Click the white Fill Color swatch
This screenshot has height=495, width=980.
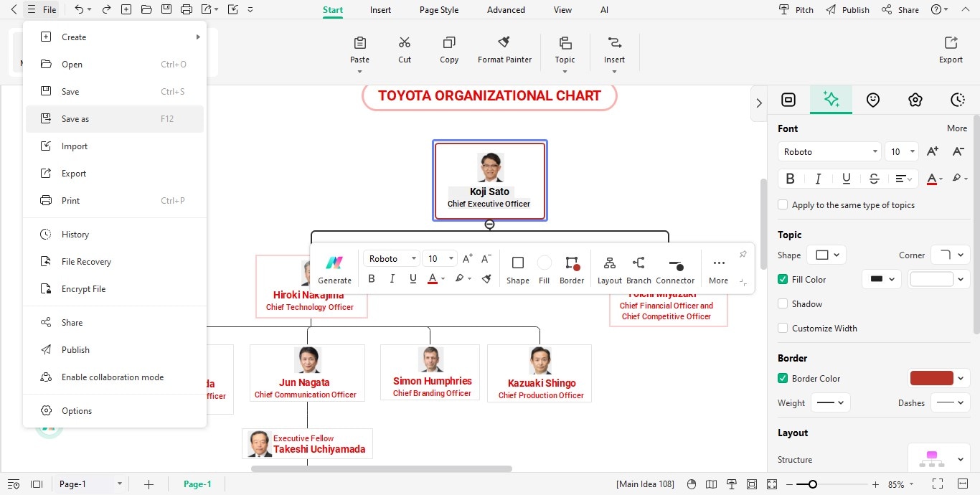tap(931, 279)
